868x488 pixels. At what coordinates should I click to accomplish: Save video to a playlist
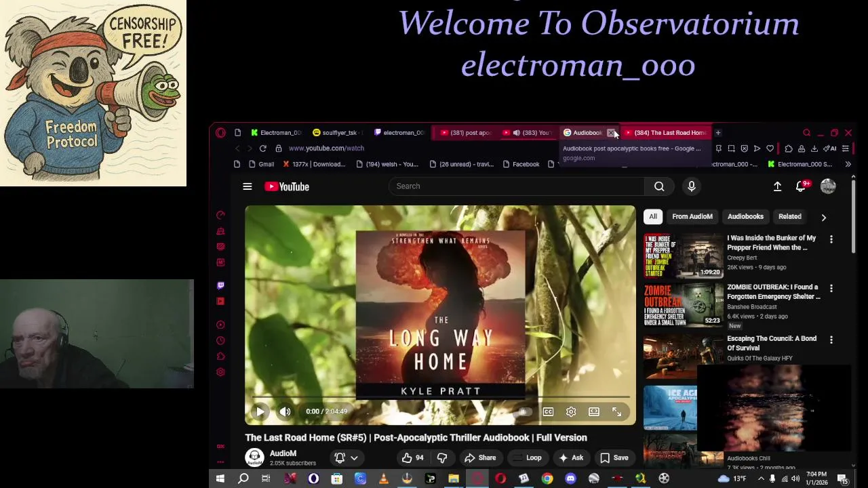614,457
